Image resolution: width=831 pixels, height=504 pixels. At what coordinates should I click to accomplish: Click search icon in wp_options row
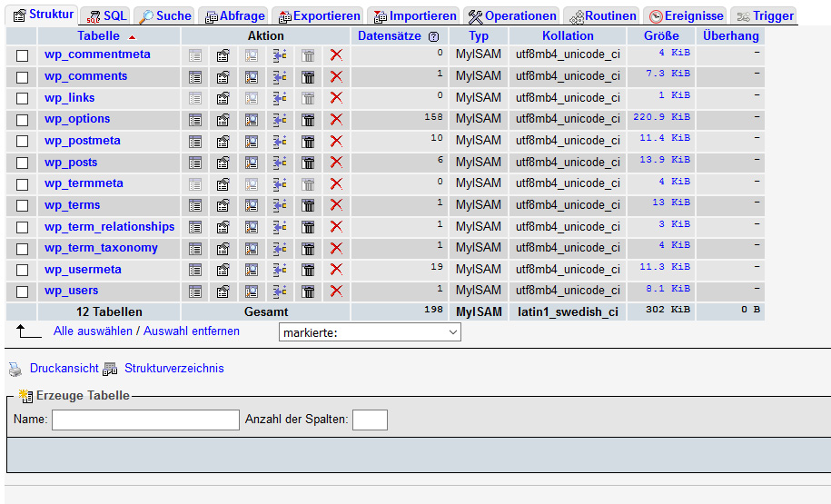(x=252, y=120)
